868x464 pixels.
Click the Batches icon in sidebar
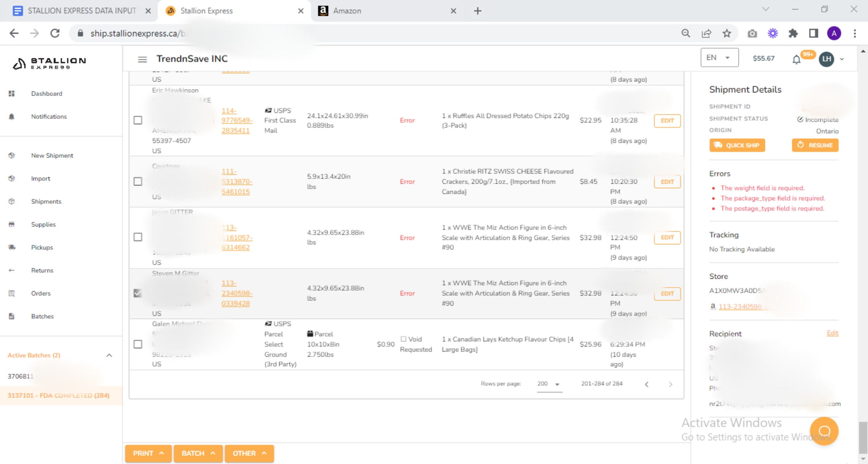click(12, 316)
